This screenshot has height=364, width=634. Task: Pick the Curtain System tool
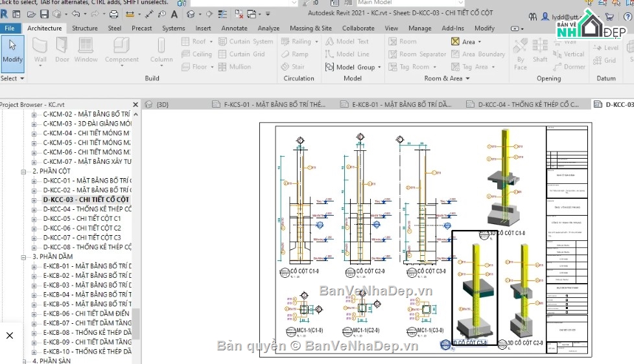tap(246, 41)
